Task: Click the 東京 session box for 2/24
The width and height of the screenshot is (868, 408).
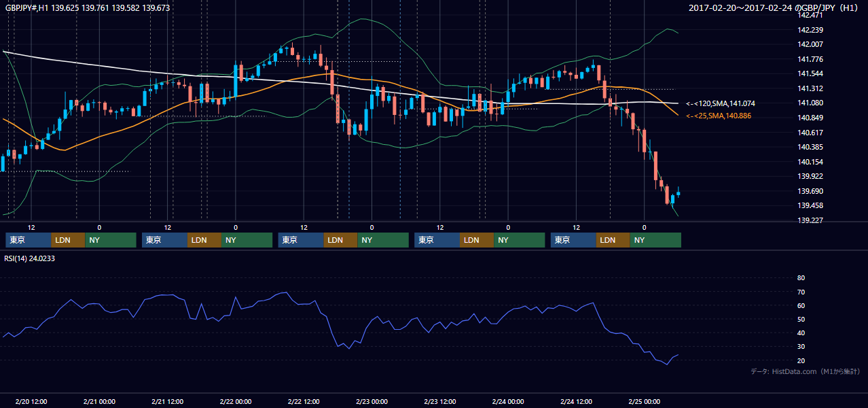Action: 573,240
